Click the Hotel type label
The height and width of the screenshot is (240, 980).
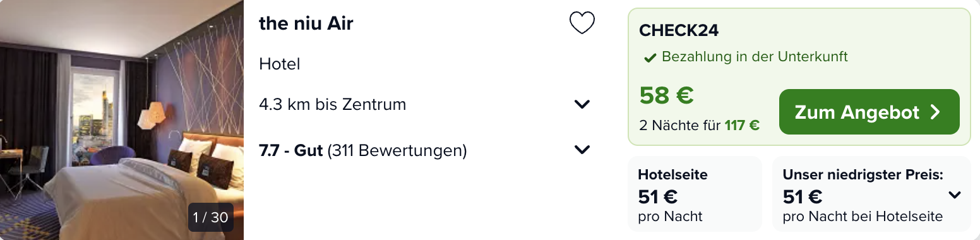pyautogui.click(x=279, y=64)
